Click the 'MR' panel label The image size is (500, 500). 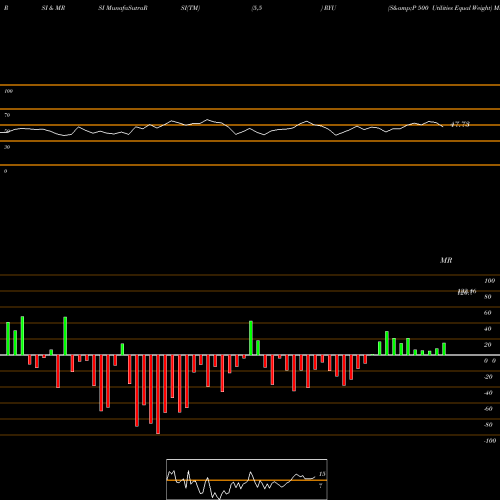(446, 260)
